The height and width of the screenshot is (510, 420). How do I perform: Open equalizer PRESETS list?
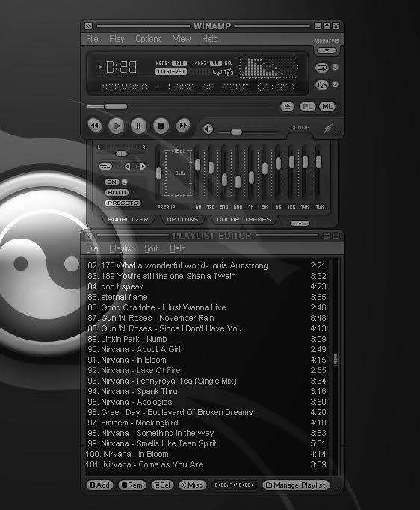point(123,203)
